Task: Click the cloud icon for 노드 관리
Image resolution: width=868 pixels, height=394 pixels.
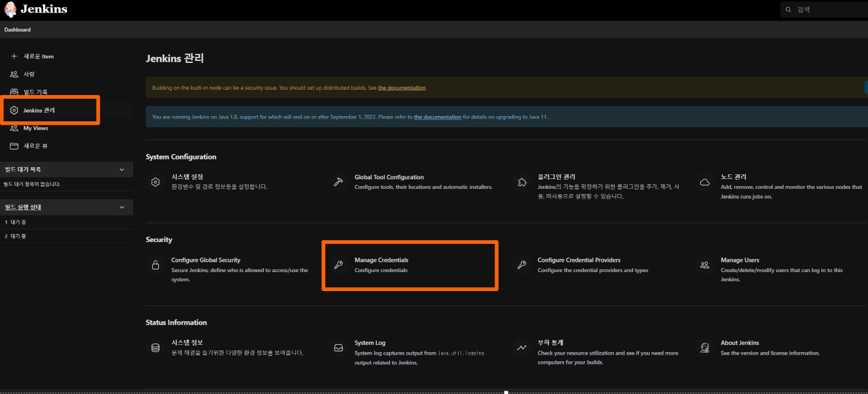Action: [x=705, y=182]
